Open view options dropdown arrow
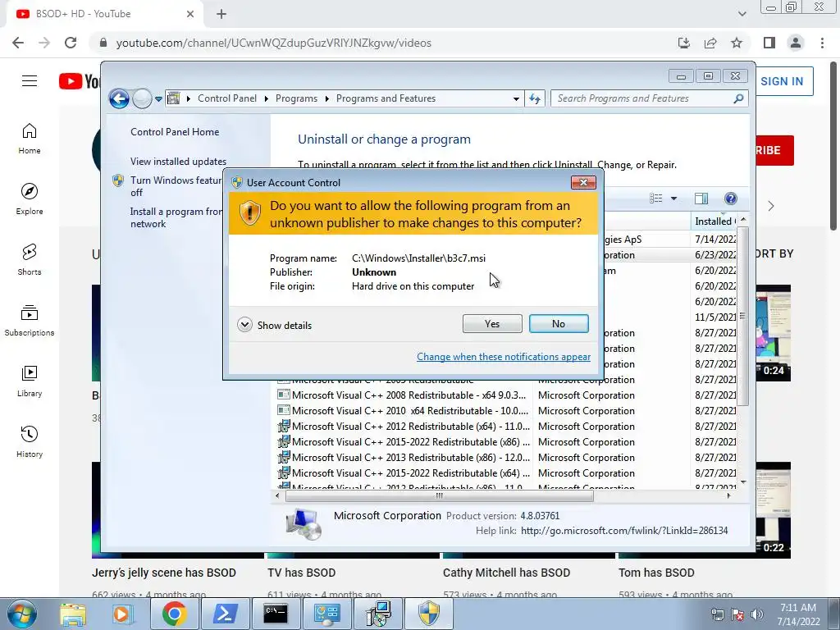Viewport: 840px width, 630px height. coord(674,199)
